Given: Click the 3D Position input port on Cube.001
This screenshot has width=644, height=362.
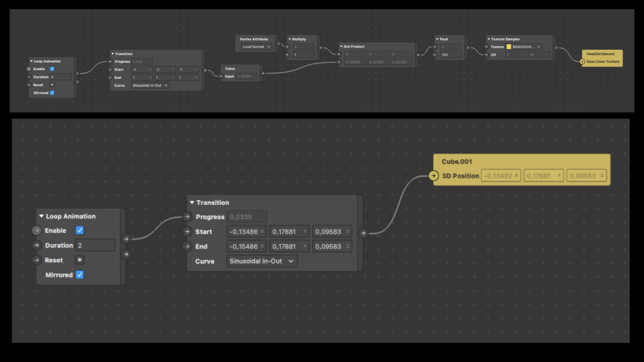Looking at the screenshot, I should pyautogui.click(x=433, y=176).
